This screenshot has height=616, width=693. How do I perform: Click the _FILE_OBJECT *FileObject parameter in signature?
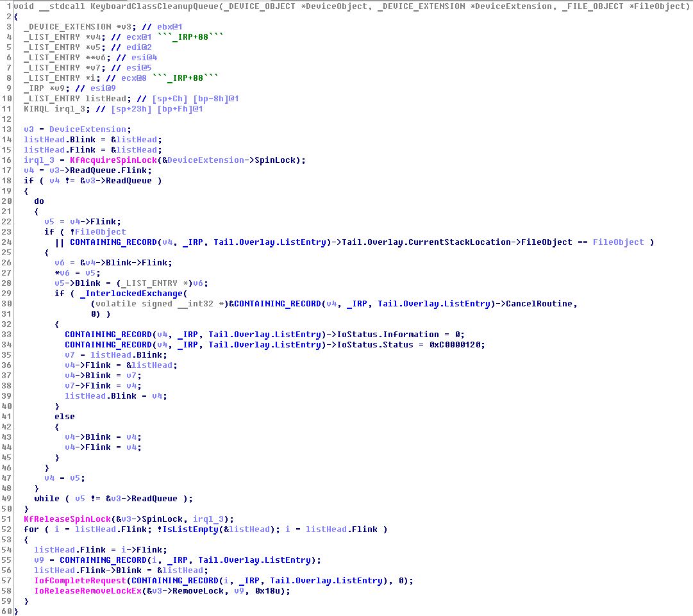coord(623,6)
